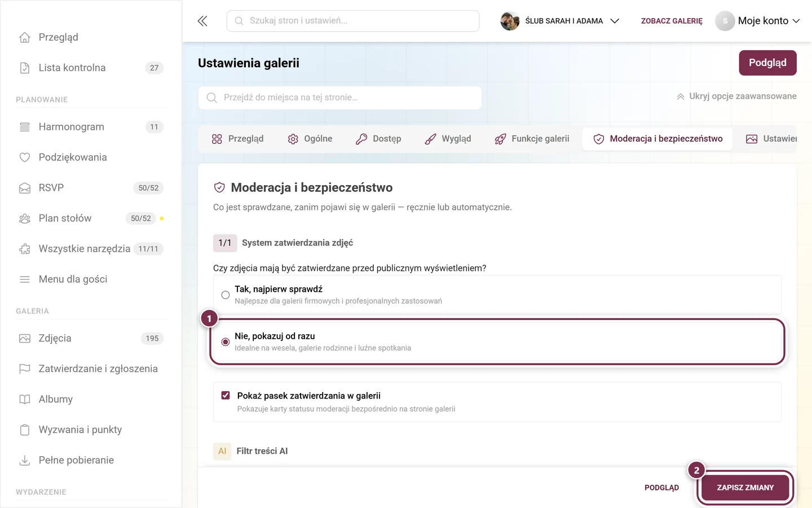The width and height of the screenshot is (812, 508).
Task: Click the 11/11 badge on Wszystkie narzędzia
Action: coord(148,249)
